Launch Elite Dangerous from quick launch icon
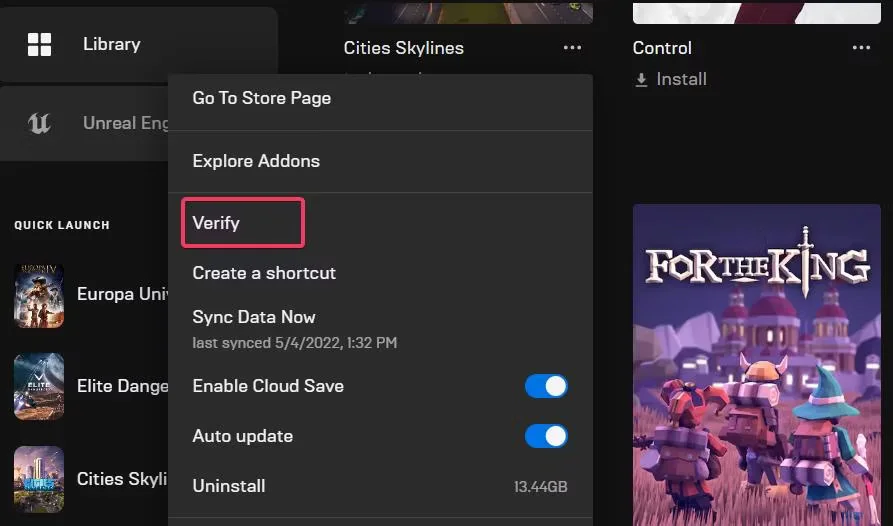 [x=39, y=386]
